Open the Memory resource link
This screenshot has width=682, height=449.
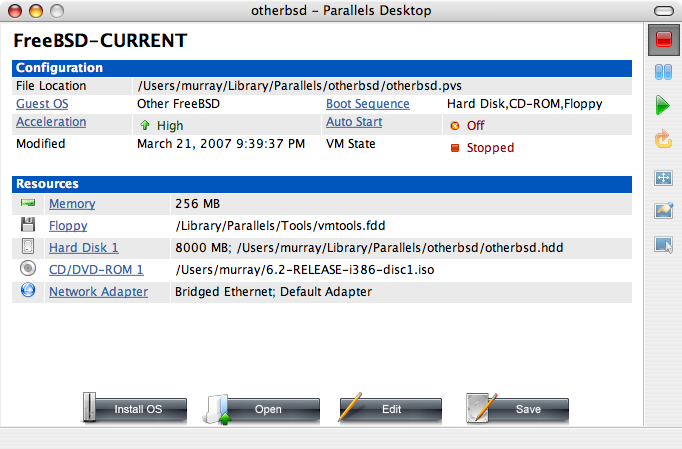[x=72, y=204]
